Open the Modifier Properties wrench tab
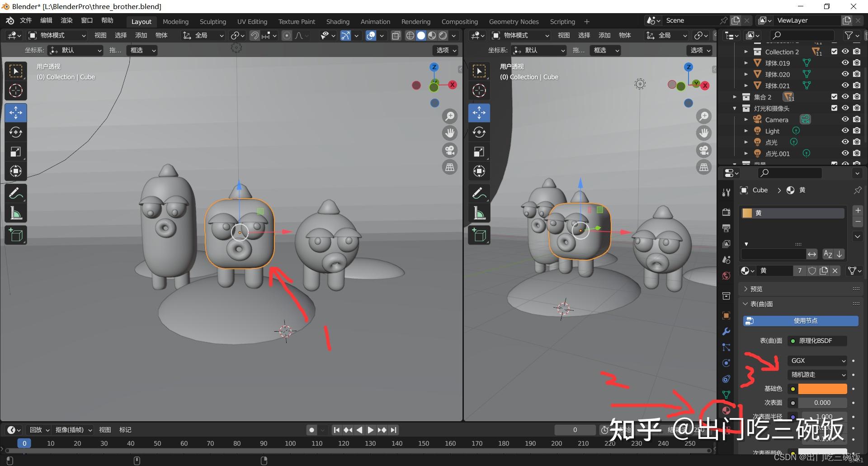 (x=726, y=332)
